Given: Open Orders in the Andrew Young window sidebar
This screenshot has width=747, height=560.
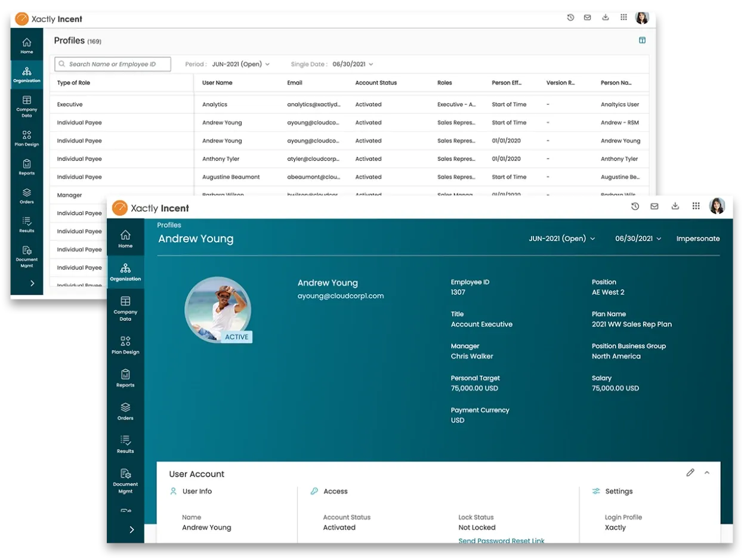Looking at the screenshot, I should click(x=125, y=411).
